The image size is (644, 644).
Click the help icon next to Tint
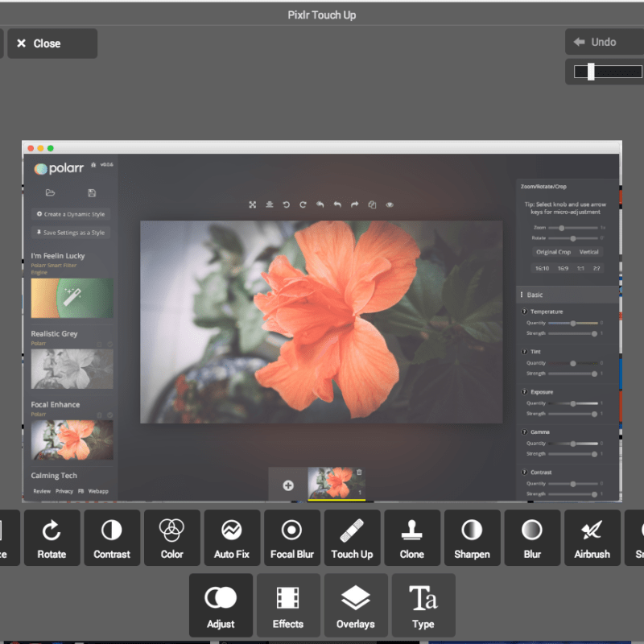pos(524,352)
